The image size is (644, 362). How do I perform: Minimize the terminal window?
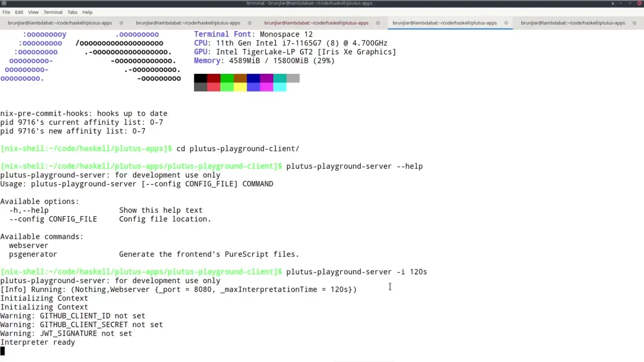point(621,4)
